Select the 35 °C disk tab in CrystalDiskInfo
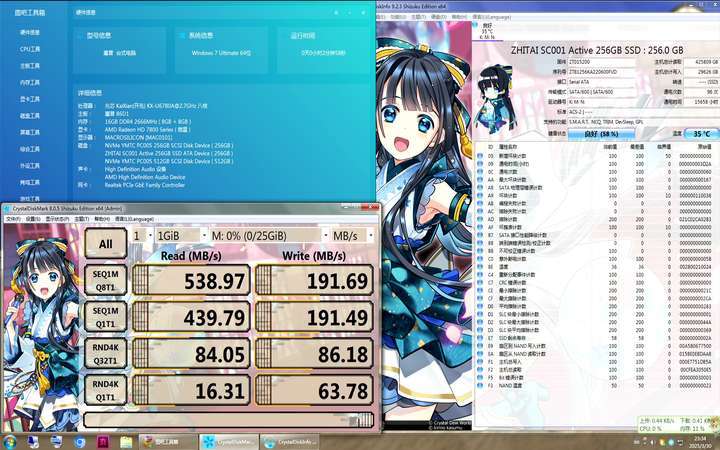The width and height of the screenshot is (720, 450). 487,31
